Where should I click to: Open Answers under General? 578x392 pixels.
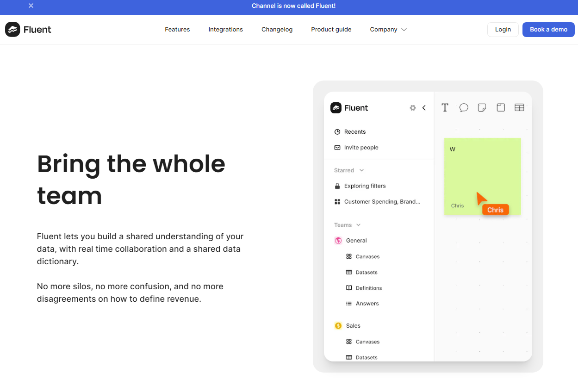pyautogui.click(x=367, y=304)
